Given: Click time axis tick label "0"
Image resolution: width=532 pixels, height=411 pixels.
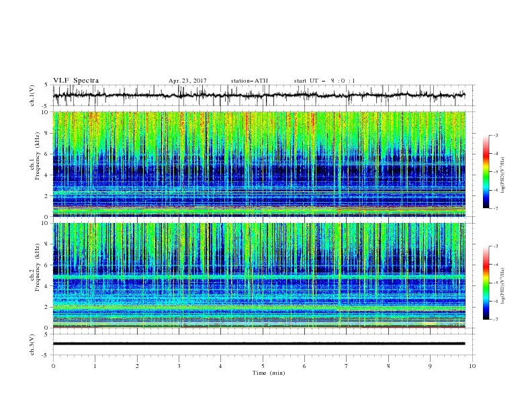Looking at the screenshot, I should pos(53,366).
